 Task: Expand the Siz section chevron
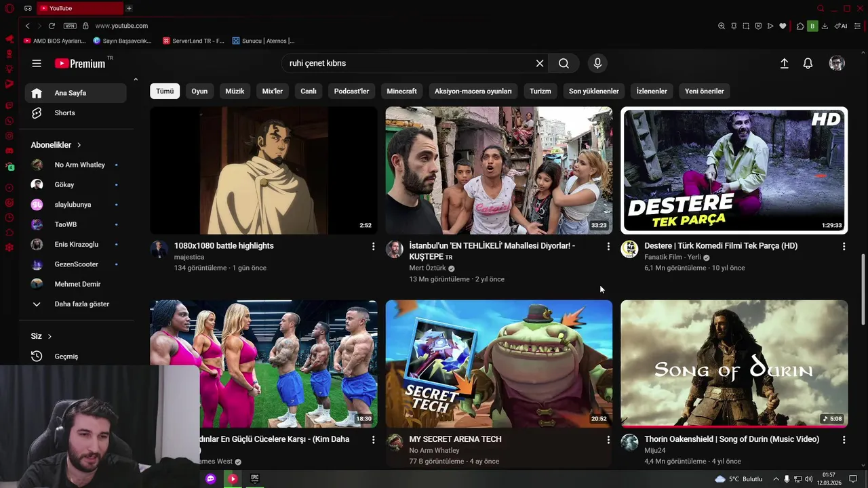50,336
